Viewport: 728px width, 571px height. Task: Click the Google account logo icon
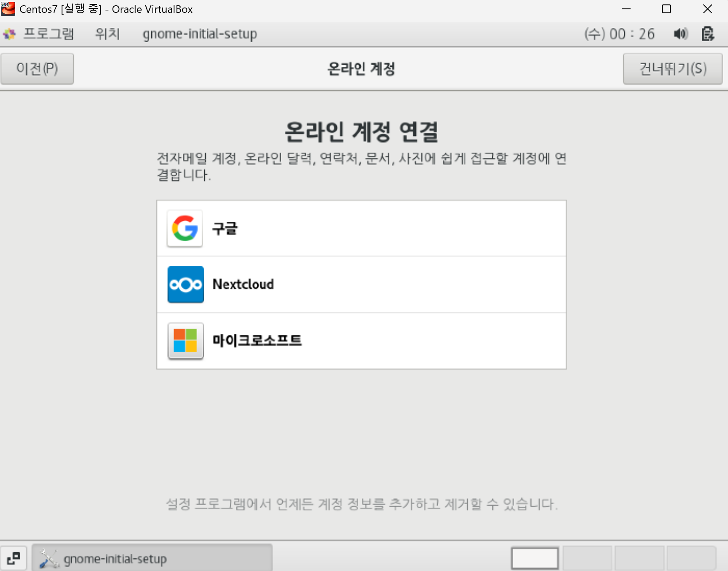(185, 228)
